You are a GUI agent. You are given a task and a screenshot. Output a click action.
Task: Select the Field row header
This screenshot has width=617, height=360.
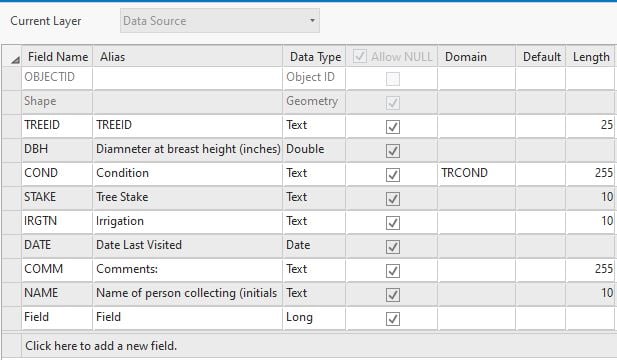point(12,318)
